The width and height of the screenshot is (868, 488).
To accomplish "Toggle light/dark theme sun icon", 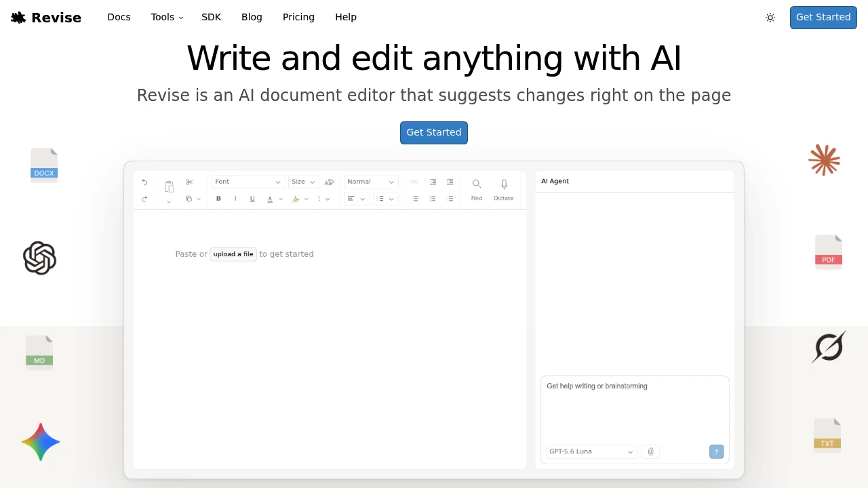I will click(x=770, y=18).
